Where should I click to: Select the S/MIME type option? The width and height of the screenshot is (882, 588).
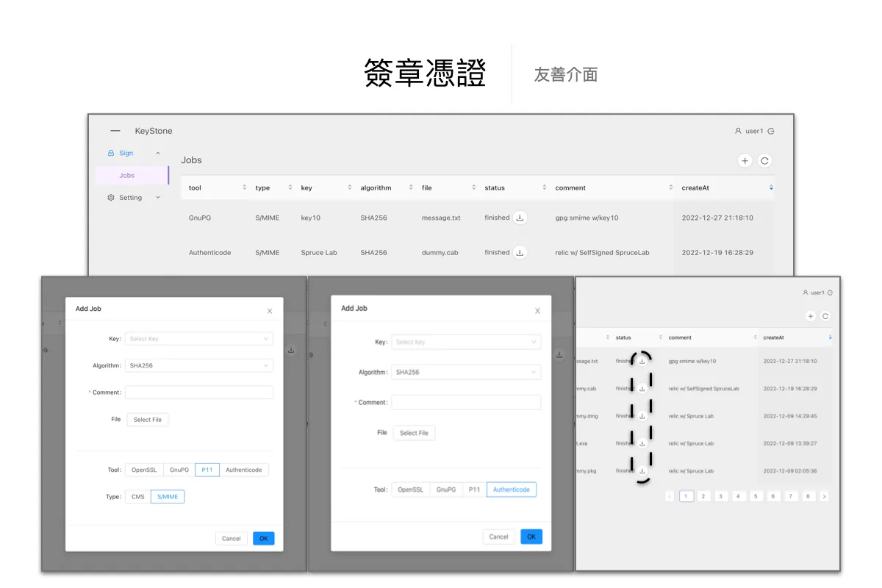167,496
